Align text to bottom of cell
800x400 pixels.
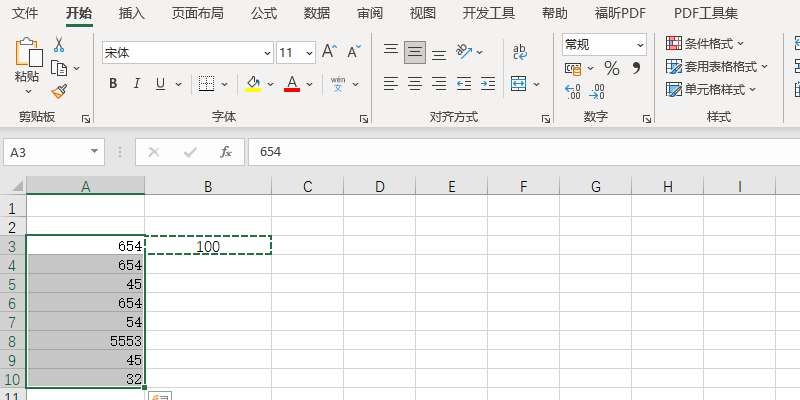pos(439,53)
